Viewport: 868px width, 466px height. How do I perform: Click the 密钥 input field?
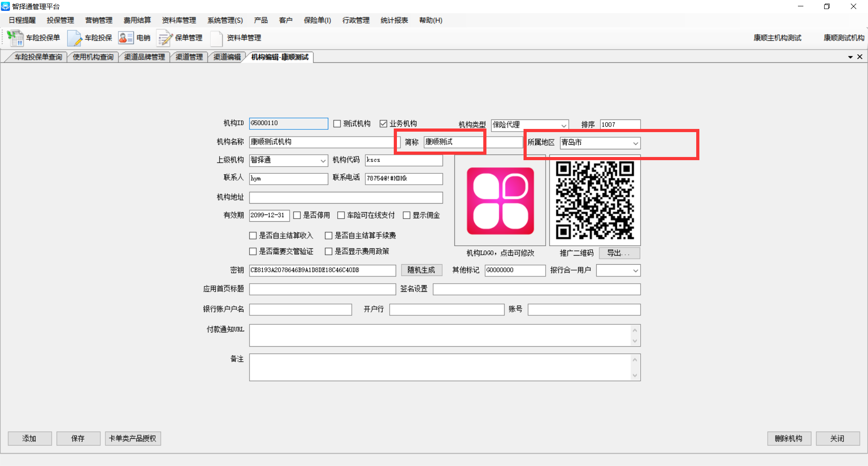tap(322, 270)
